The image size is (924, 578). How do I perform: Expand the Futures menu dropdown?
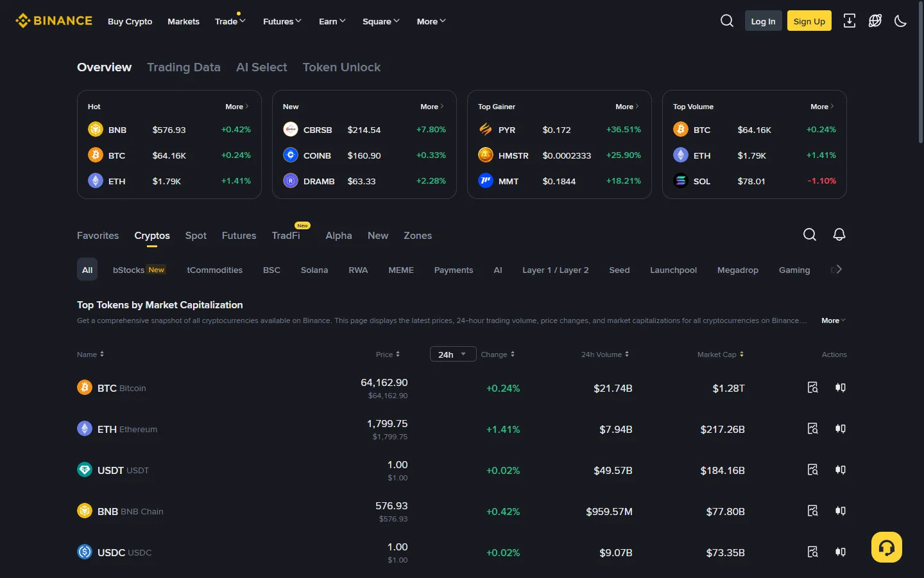point(282,21)
